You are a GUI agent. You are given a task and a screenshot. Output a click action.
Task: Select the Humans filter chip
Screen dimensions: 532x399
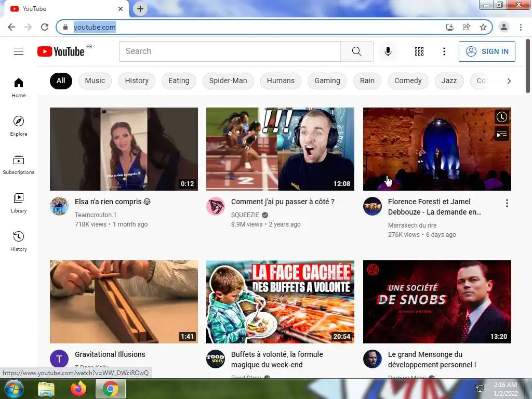(281, 81)
